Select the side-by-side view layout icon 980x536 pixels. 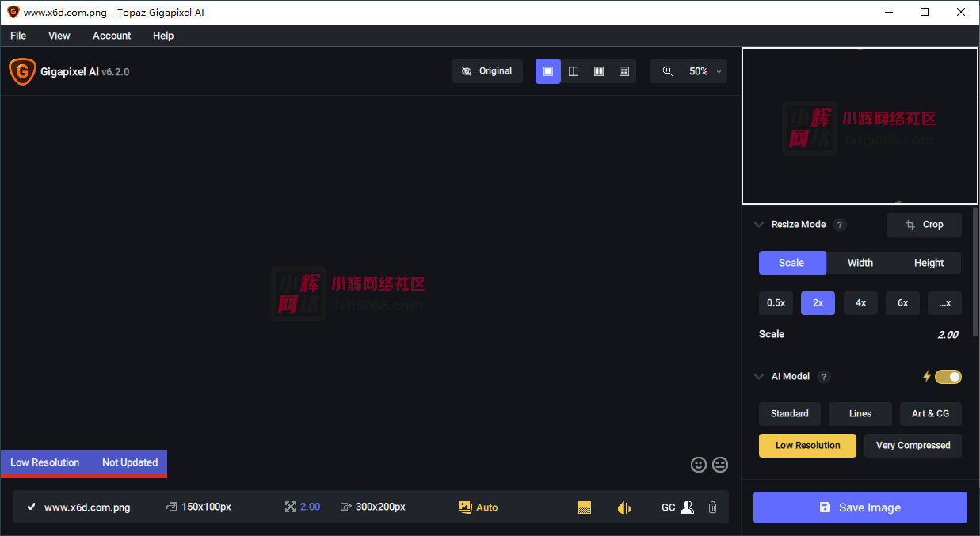pyautogui.click(x=599, y=71)
